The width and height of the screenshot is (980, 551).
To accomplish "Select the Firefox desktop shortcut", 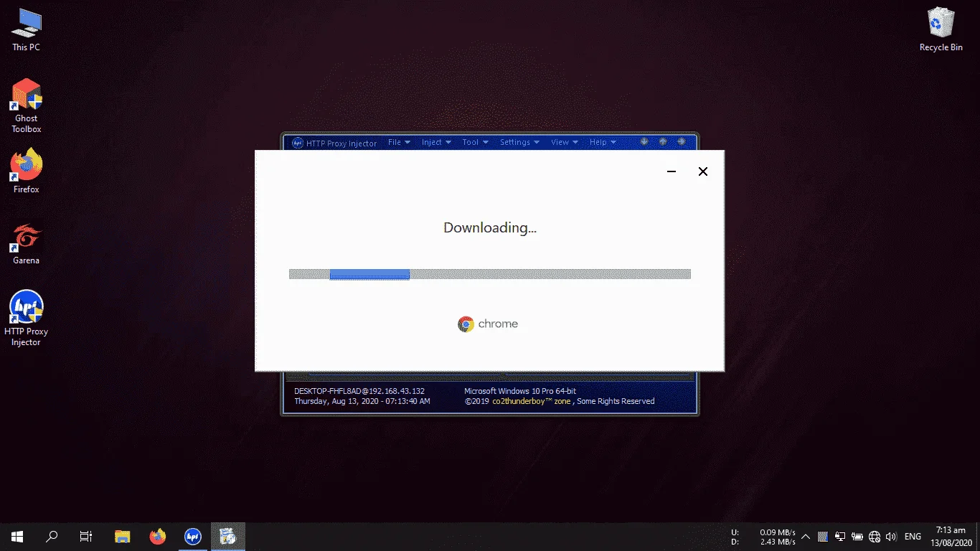I will [x=26, y=171].
